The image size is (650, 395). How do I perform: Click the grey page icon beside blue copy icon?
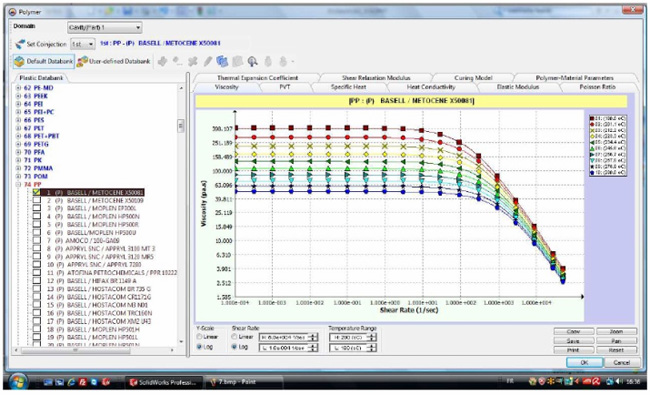tap(237, 61)
